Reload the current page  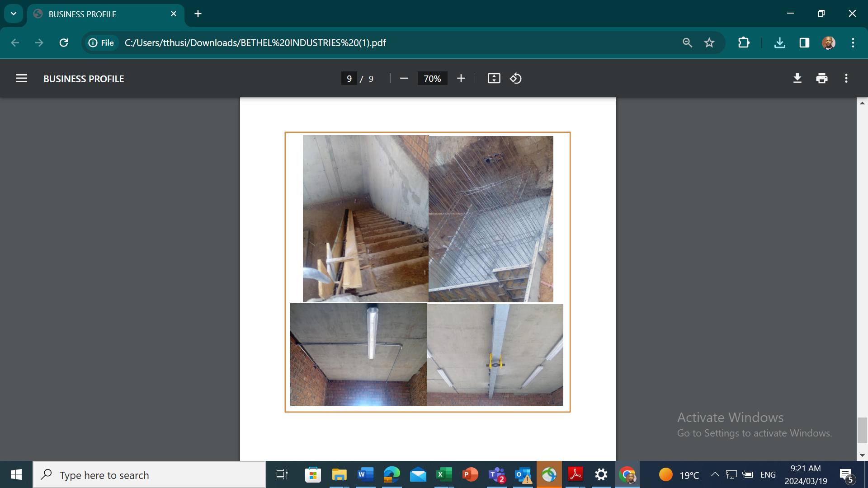(x=64, y=43)
